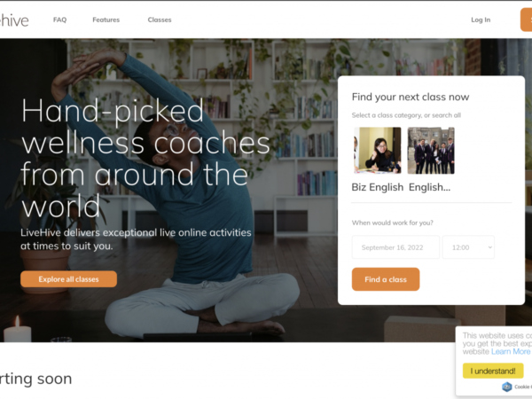
Task: Click the time dropdown chevron arrow
Action: 490,247
